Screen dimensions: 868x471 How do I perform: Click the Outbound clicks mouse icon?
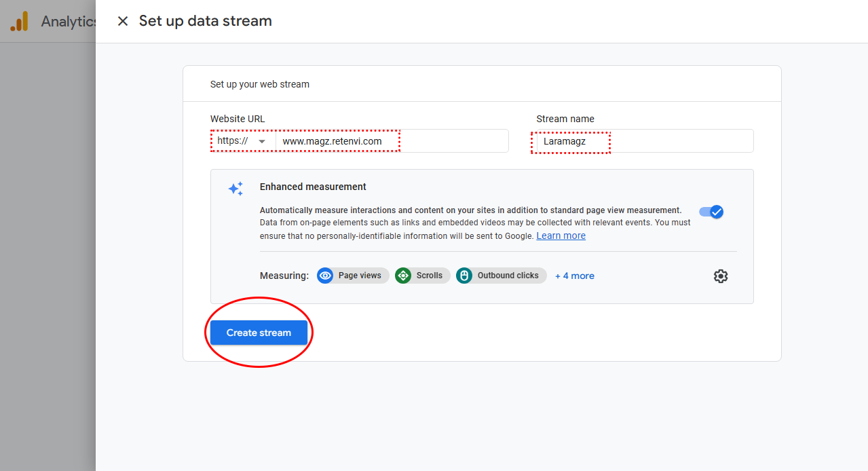pos(464,276)
